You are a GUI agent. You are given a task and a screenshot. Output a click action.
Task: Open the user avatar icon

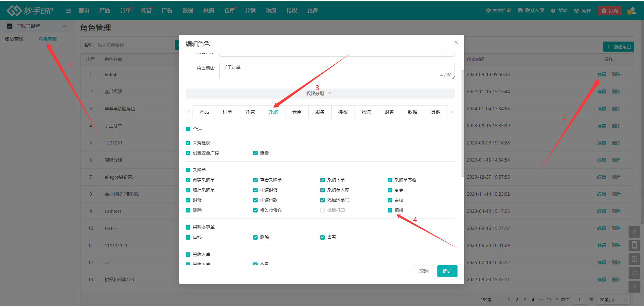(x=631, y=11)
